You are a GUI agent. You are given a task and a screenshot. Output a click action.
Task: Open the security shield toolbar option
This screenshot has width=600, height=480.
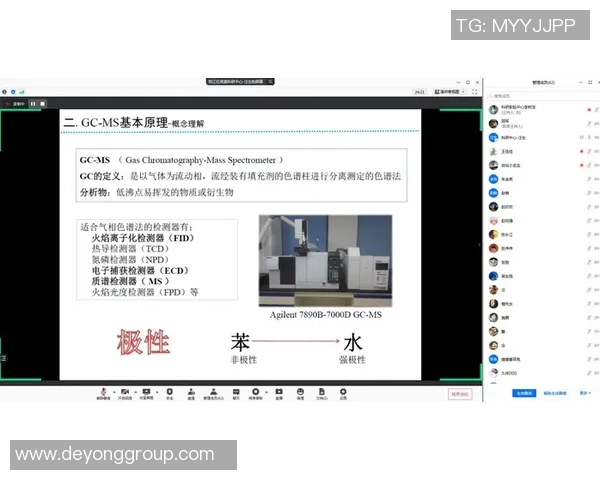(x=170, y=393)
